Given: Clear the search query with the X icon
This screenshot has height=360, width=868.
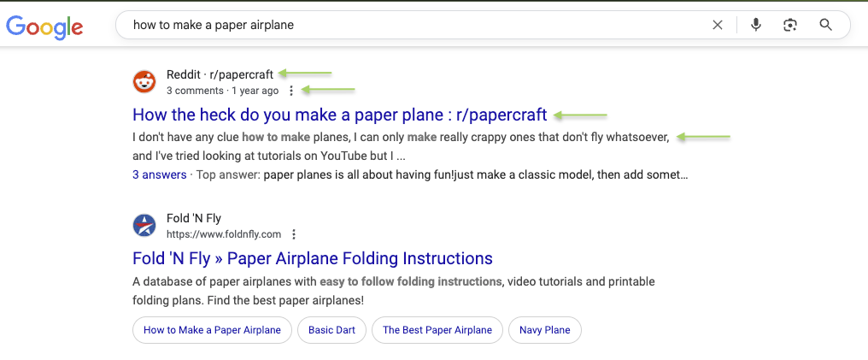Looking at the screenshot, I should click(718, 25).
